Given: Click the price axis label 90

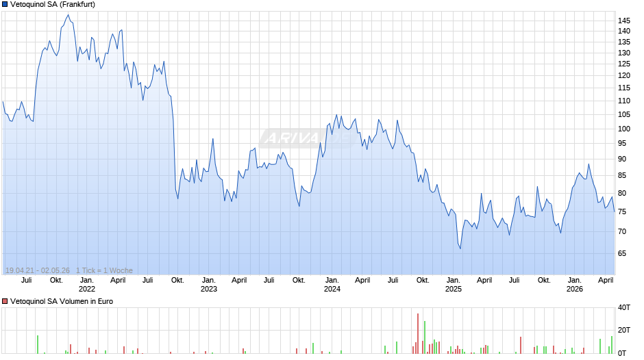Looking at the screenshot, I should (x=622, y=159).
